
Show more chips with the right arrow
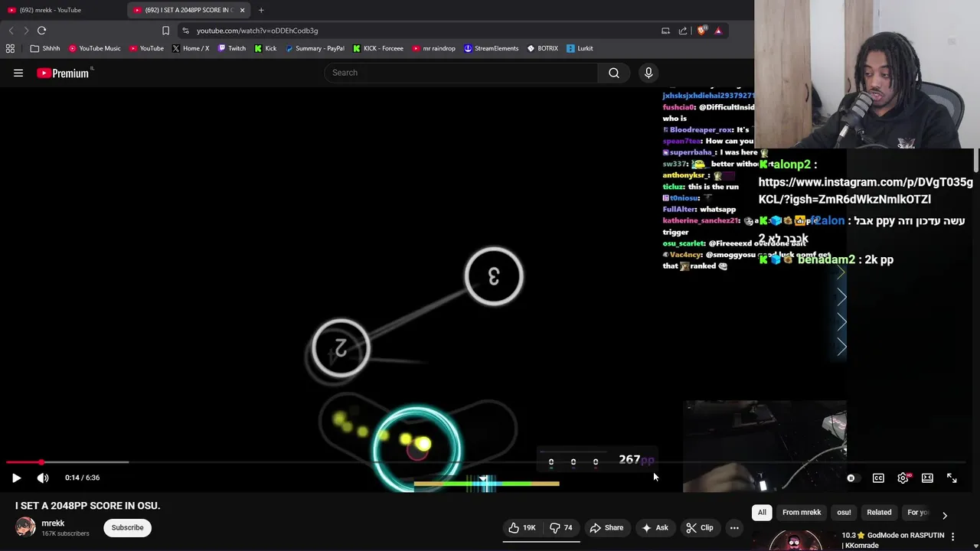pyautogui.click(x=945, y=515)
